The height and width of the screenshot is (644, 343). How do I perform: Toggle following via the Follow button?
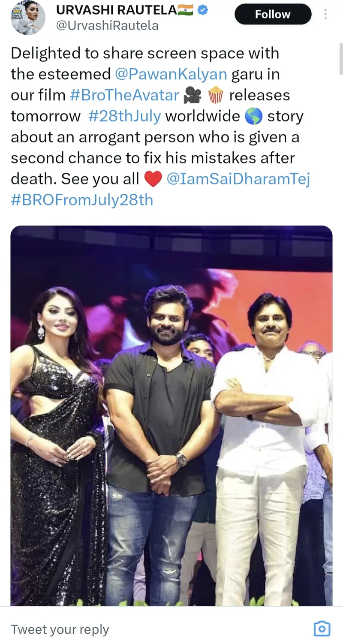click(273, 14)
